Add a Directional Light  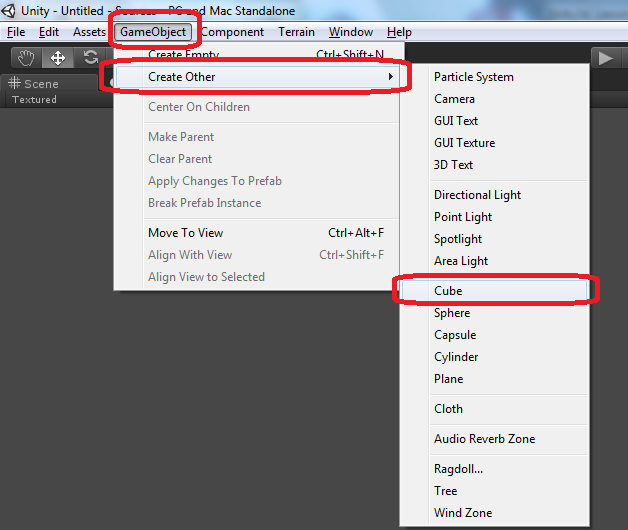click(x=495, y=195)
